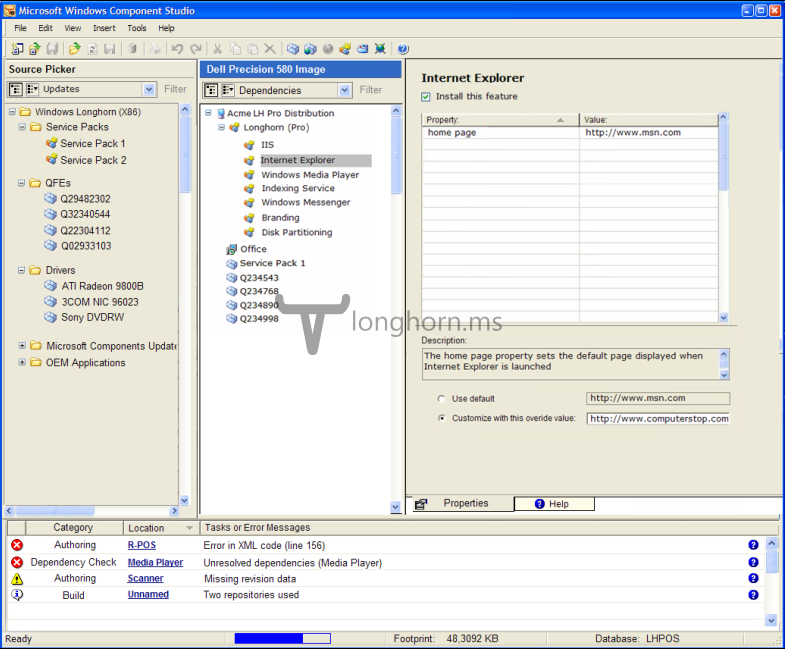Click Dell Precision panel list view icon
Screen dimensions: 785x649
tap(228, 90)
